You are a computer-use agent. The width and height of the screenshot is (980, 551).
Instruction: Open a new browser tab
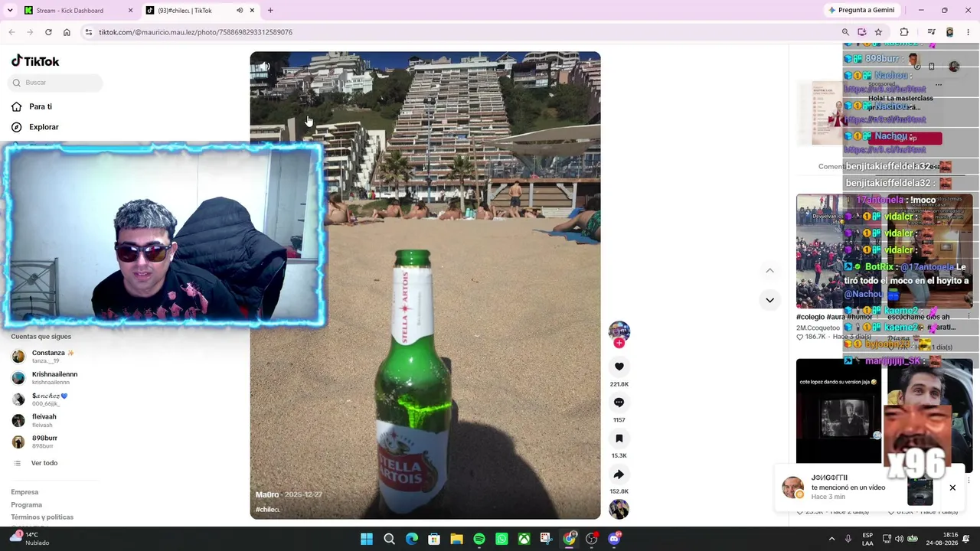click(270, 11)
